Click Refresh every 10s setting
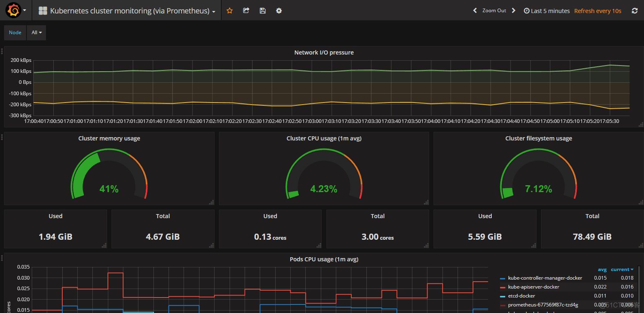Viewport: 644px width, 313px height. [x=598, y=11]
